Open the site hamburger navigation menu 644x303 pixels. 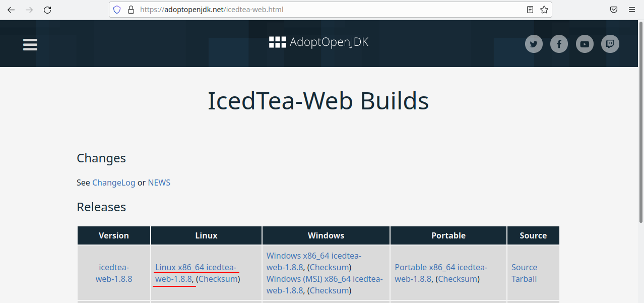30,45
